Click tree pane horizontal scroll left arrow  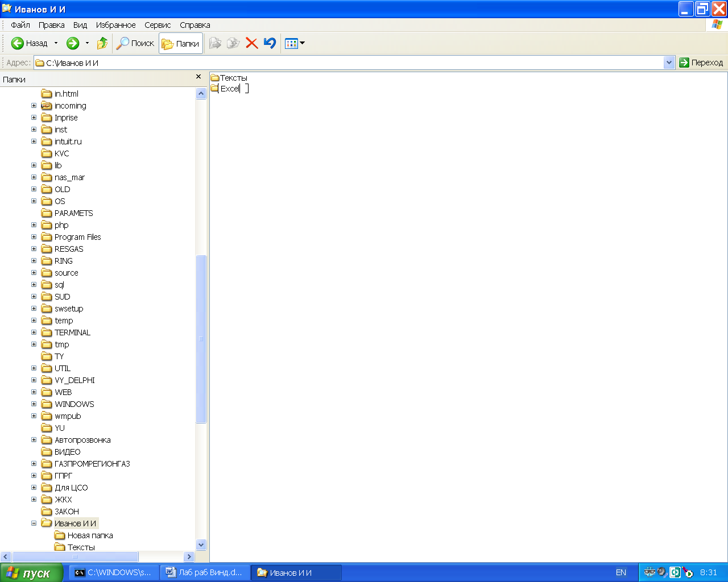coord(6,556)
